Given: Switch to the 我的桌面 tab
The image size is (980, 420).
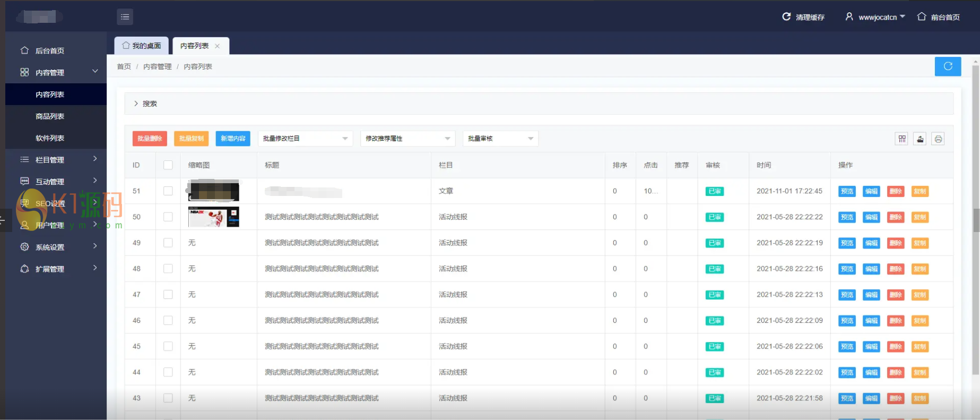Looking at the screenshot, I should coord(142,46).
